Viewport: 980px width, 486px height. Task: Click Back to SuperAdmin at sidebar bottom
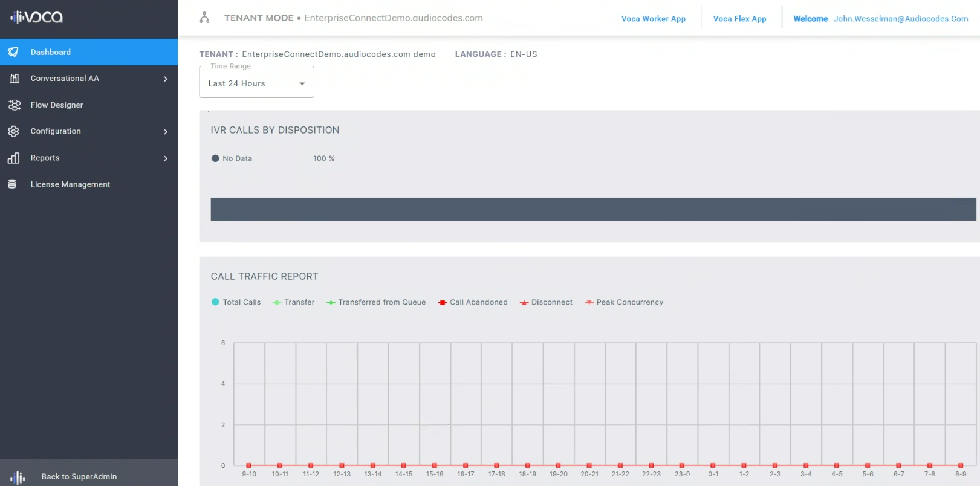tap(79, 476)
